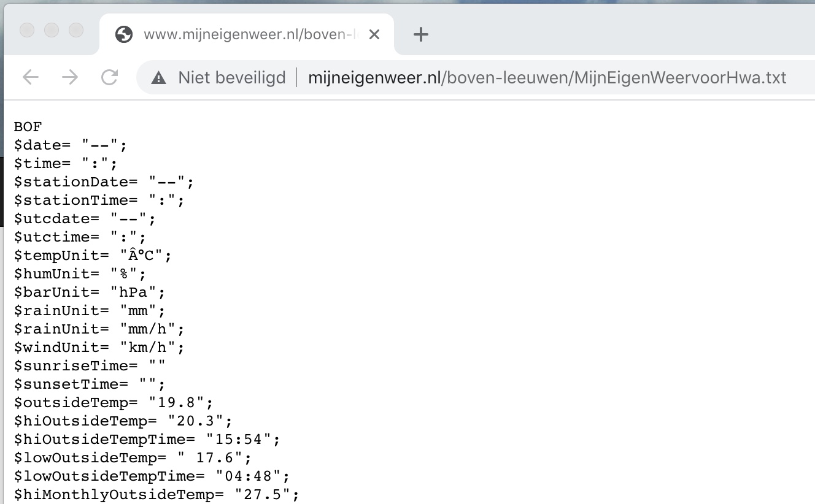Click the "Niet beveiligd" security label
Image resolution: width=815 pixels, height=504 pixels.
[232, 78]
